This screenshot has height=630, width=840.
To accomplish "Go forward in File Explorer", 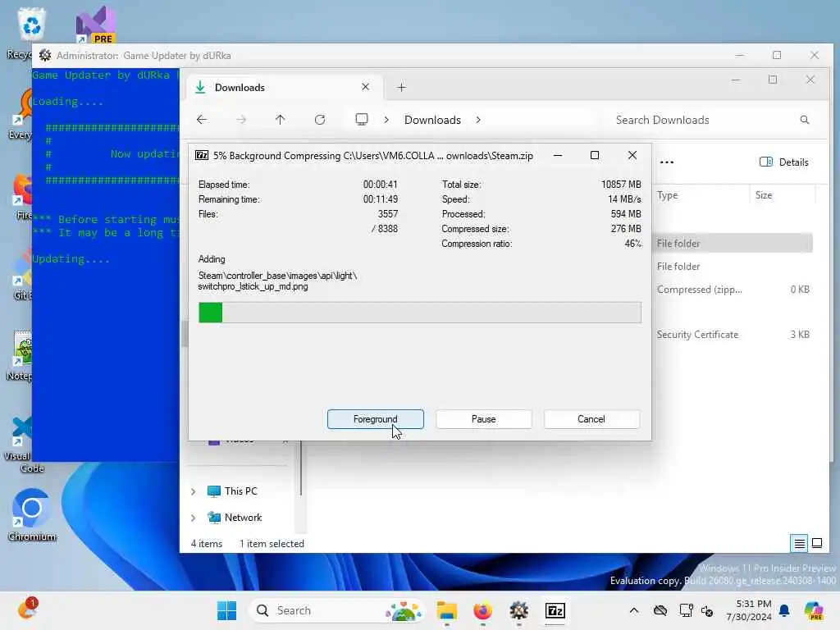I will [241, 120].
